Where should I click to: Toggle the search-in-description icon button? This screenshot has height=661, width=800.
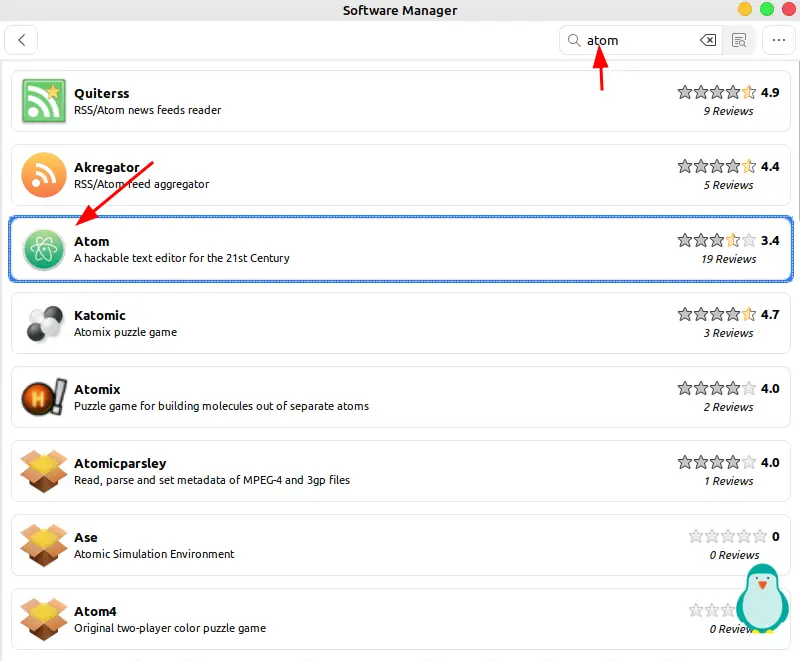pyautogui.click(x=739, y=40)
